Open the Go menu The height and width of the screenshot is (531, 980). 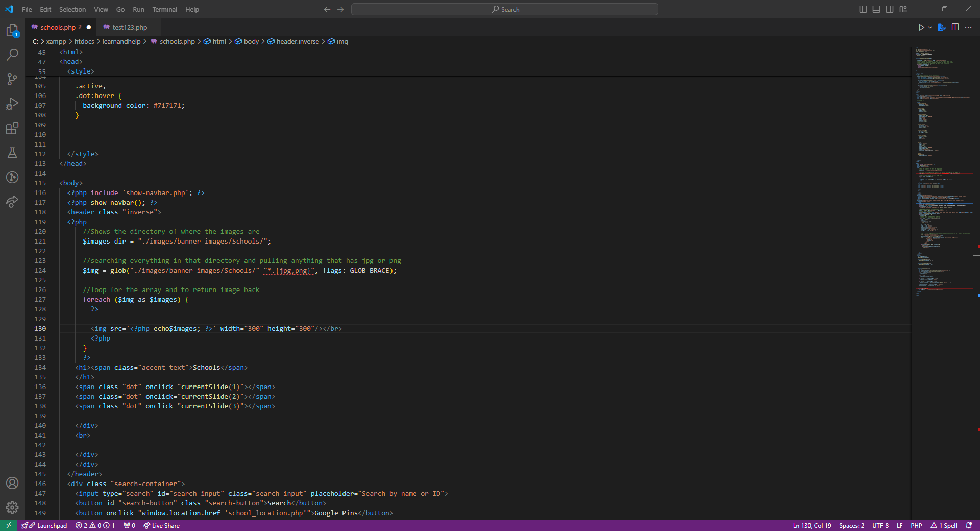coord(120,9)
